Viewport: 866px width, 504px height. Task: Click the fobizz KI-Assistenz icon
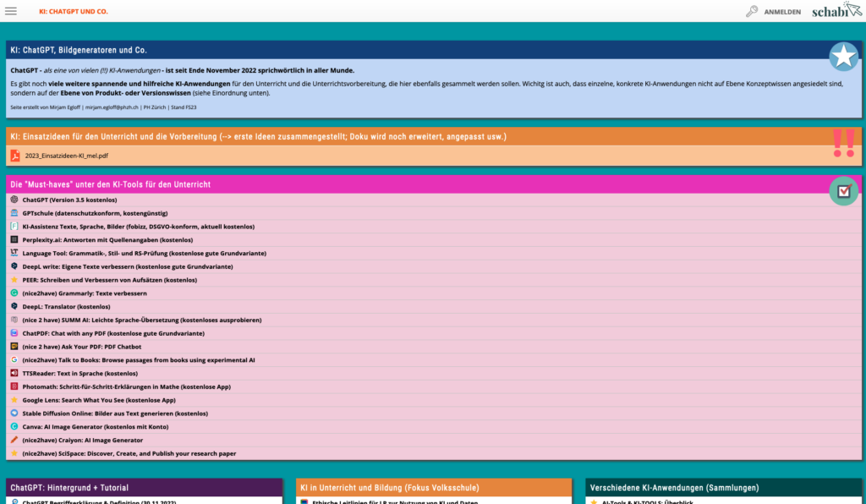(14, 226)
